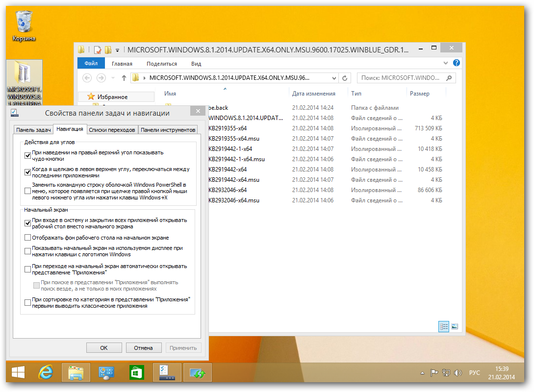Switch to details view icon in Explorer
Screen dimensions: 534x392
pos(444,327)
